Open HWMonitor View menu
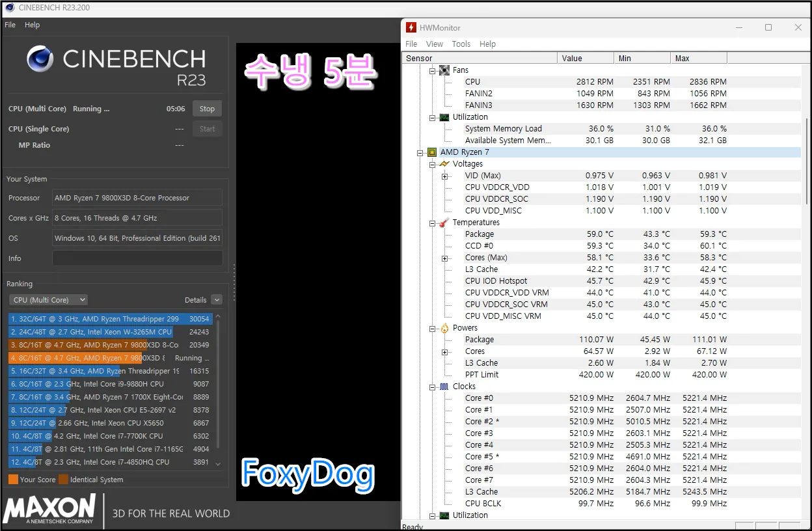812x531 pixels. (435, 44)
